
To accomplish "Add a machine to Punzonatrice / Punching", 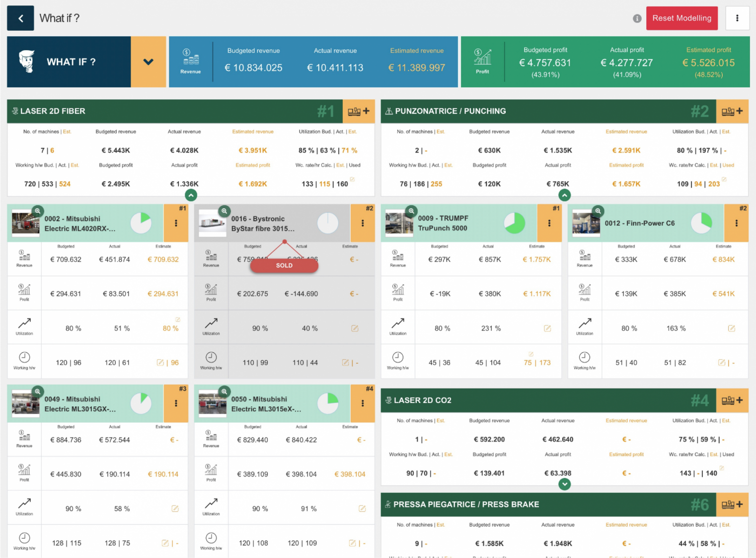I will (732, 111).
